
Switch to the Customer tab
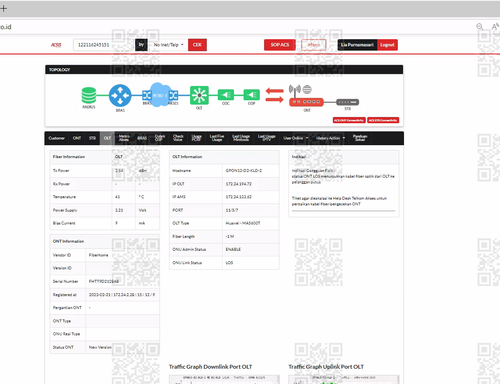point(56,138)
